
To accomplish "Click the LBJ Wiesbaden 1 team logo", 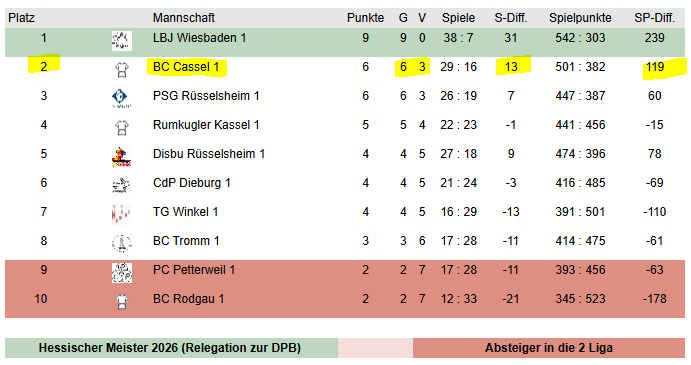I will tap(122, 41).
